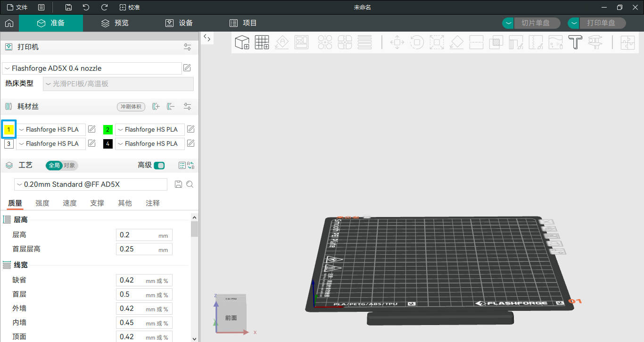Viewport: 644px width, 342px height.
Task: Collapse the left sidebar panel
Action: (207, 38)
